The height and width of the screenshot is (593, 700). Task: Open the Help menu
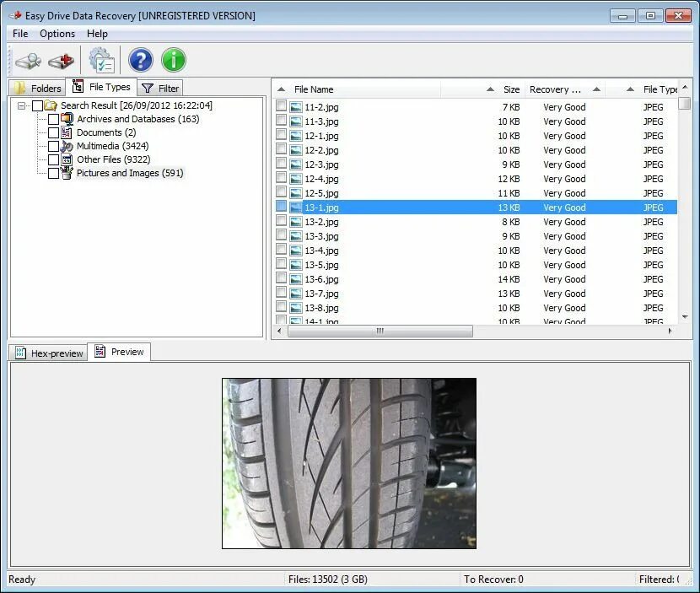coord(97,34)
